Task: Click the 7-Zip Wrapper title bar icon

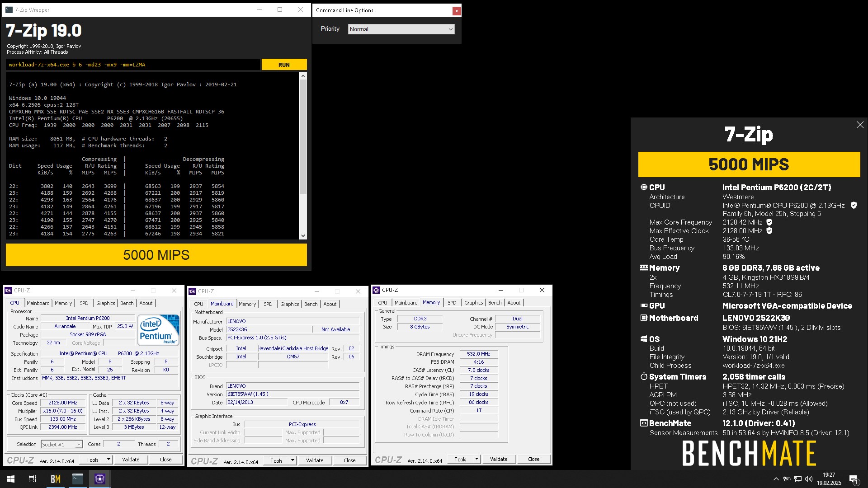Action: (9, 9)
